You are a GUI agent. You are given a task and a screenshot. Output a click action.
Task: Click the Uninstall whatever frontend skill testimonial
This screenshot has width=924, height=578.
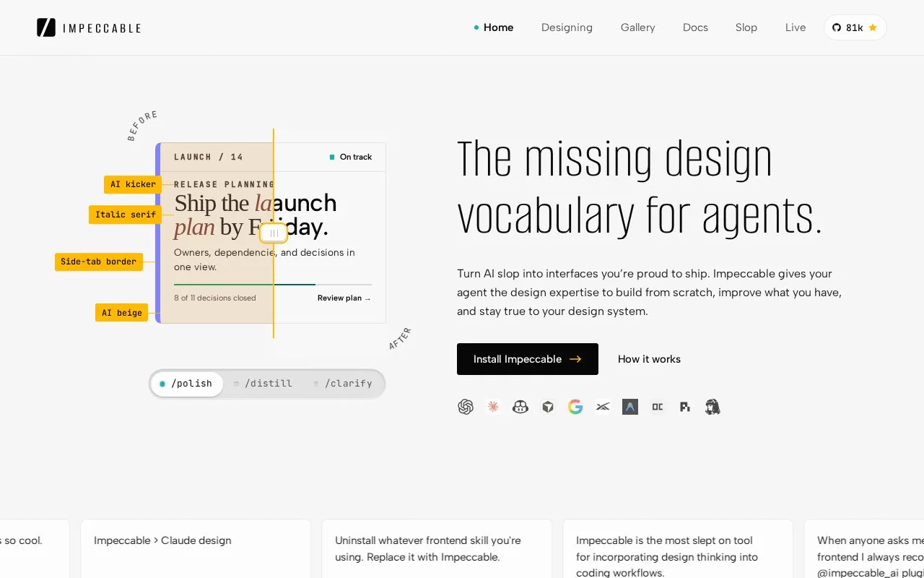pos(437,548)
